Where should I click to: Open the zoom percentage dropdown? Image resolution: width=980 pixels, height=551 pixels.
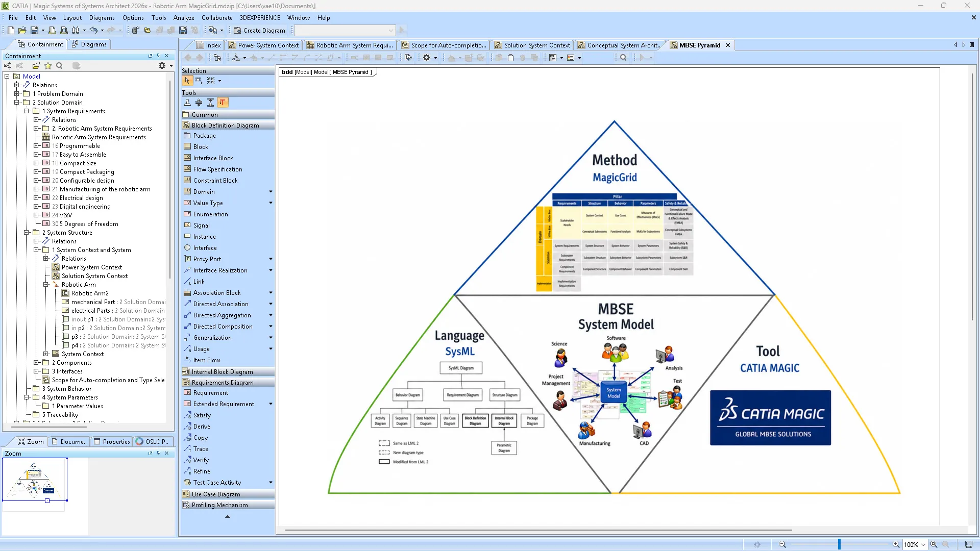(x=923, y=545)
